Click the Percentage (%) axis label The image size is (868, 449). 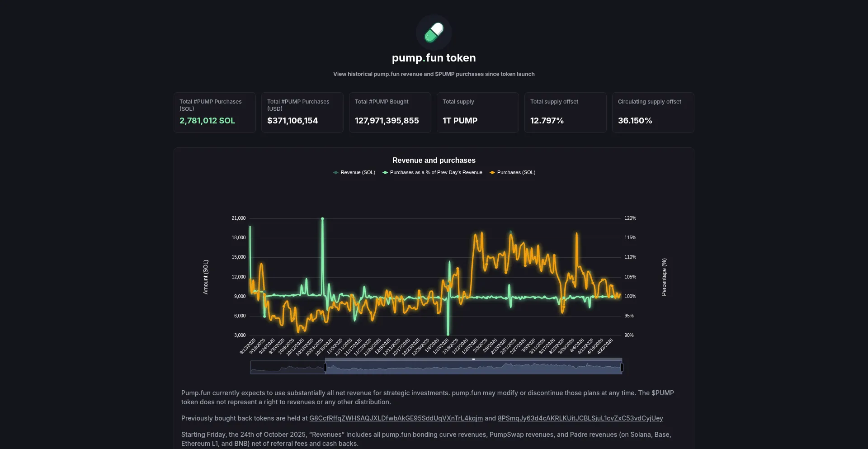[x=664, y=277]
